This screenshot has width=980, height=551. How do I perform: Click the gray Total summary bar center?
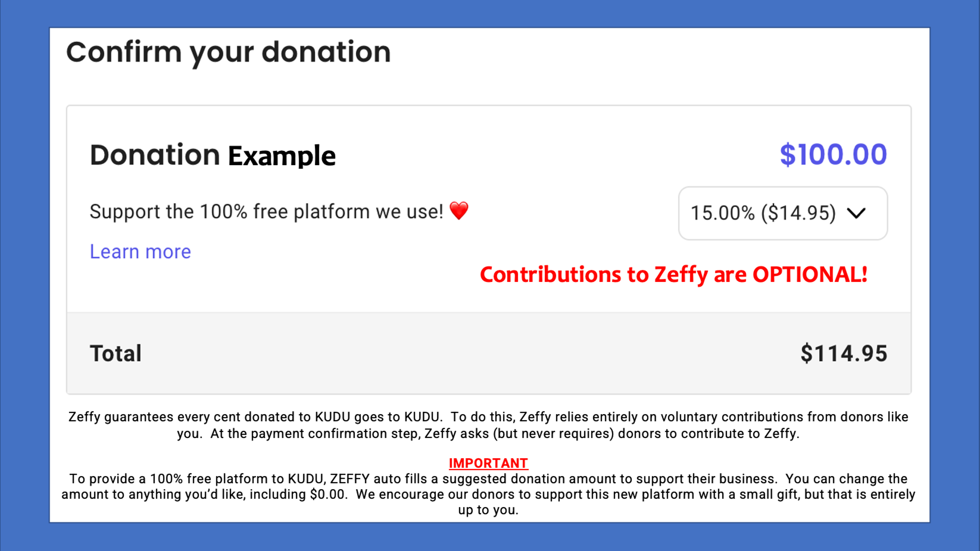[x=489, y=354]
